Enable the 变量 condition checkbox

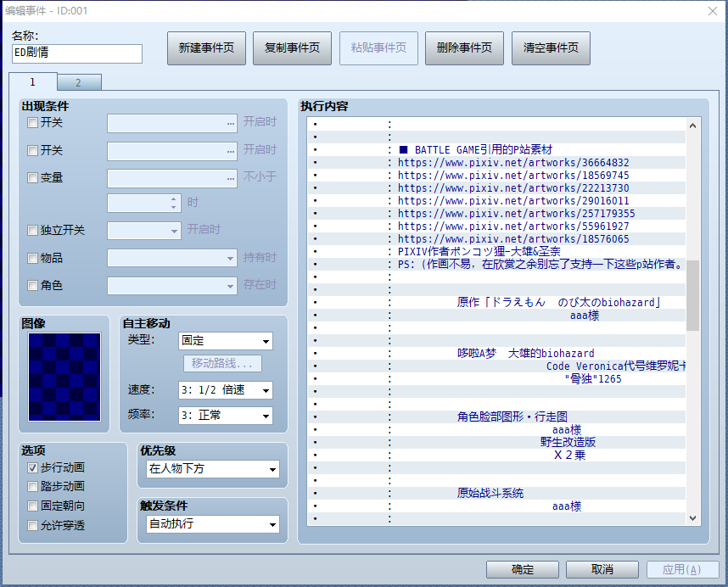(32, 178)
